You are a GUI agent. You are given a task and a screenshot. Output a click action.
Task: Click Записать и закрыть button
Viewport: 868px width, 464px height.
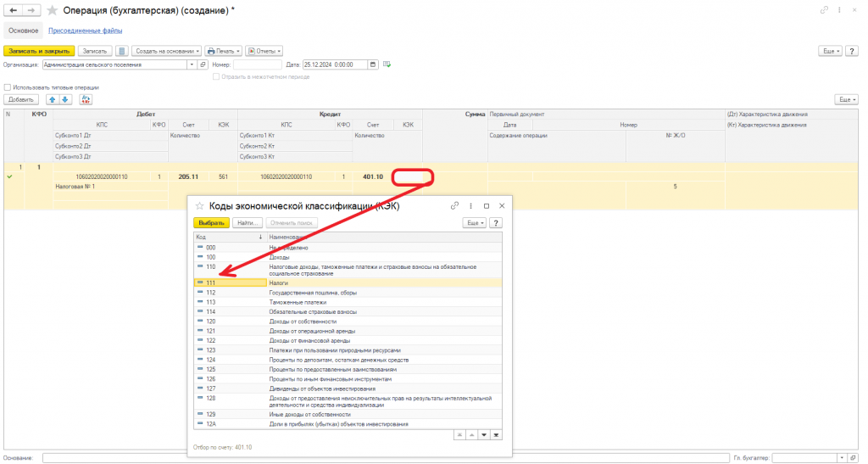(39, 51)
